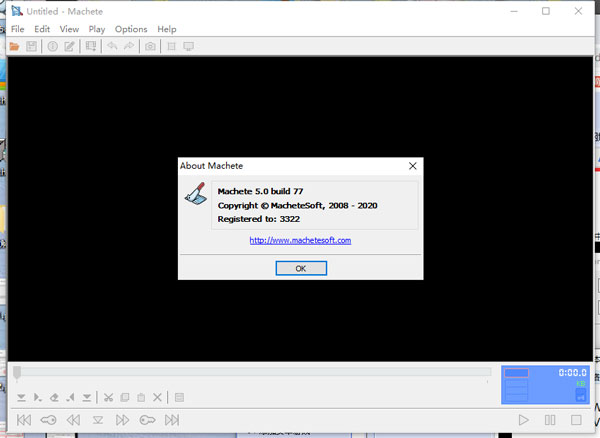The image size is (600, 438).
Task: Click the Delete X icon in edit toolbar
Action: [x=157, y=397]
